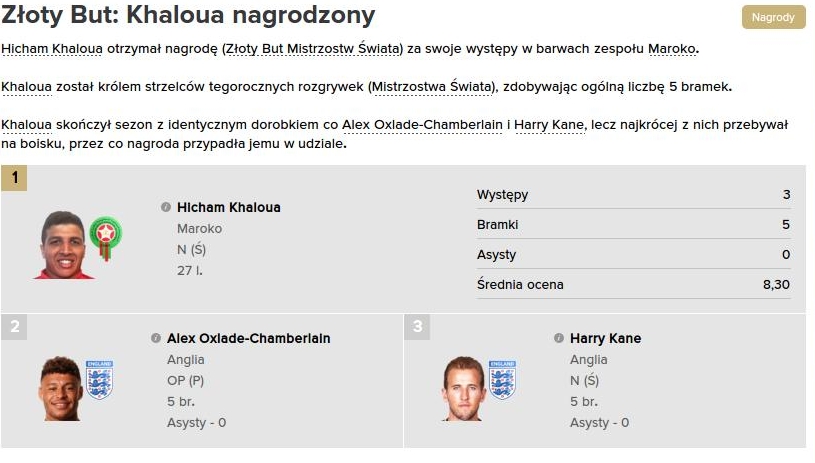Click the rank 3 badge
The image size is (815, 463).
[418, 327]
